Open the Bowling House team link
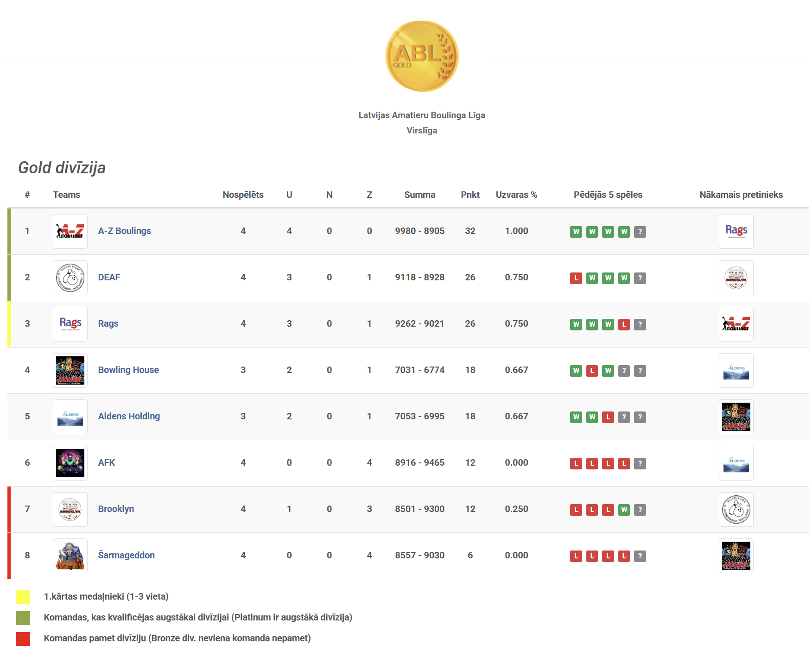The width and height of the screenshot is (812, 658). point(128,370)
